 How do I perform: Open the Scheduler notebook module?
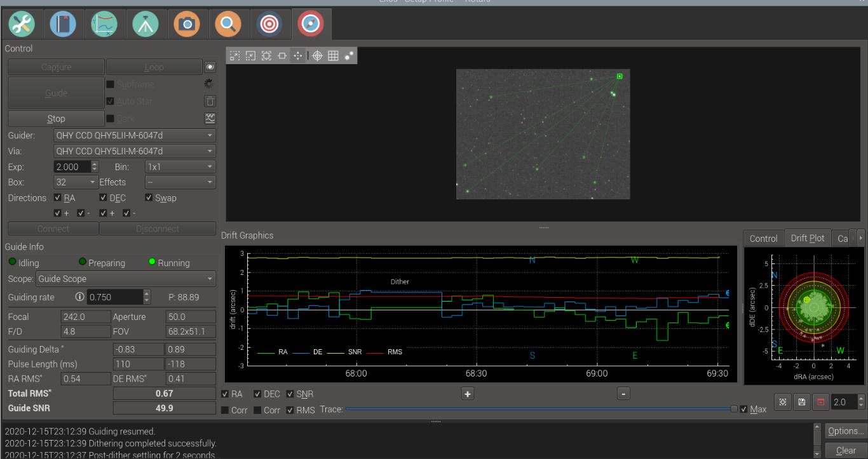coord(63,24)
